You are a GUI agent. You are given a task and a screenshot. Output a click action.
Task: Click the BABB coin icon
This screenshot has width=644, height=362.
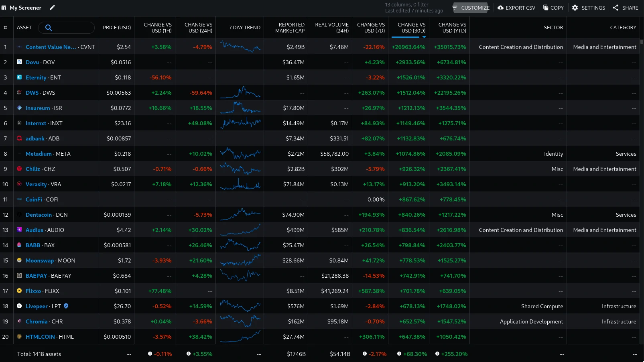tap(19, 245)
